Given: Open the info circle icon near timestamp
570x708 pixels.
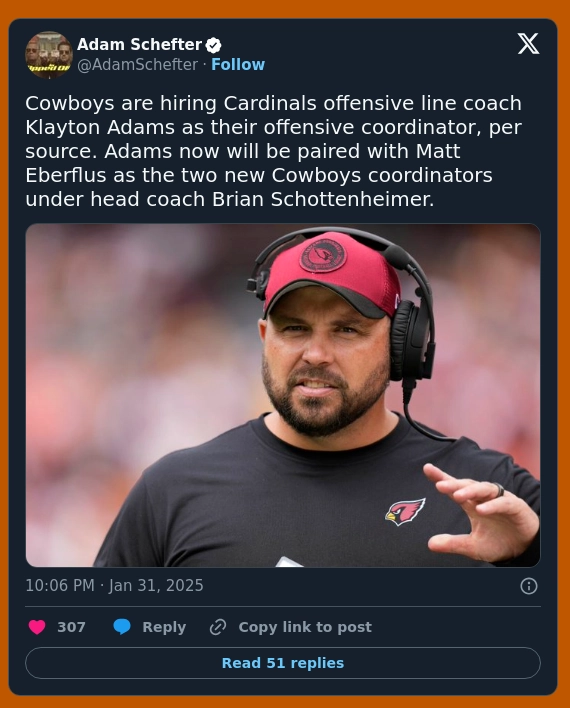Looking at the screenshot, I should (x=529, y=586).
